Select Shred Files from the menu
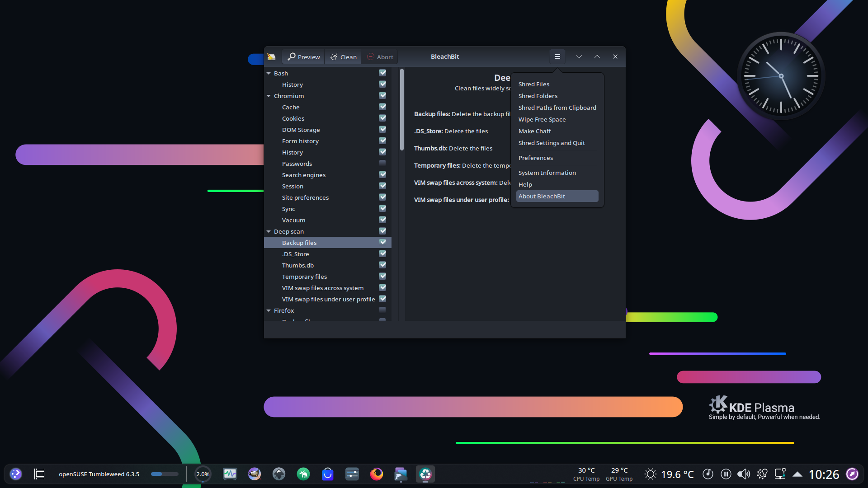 [557, 84]
